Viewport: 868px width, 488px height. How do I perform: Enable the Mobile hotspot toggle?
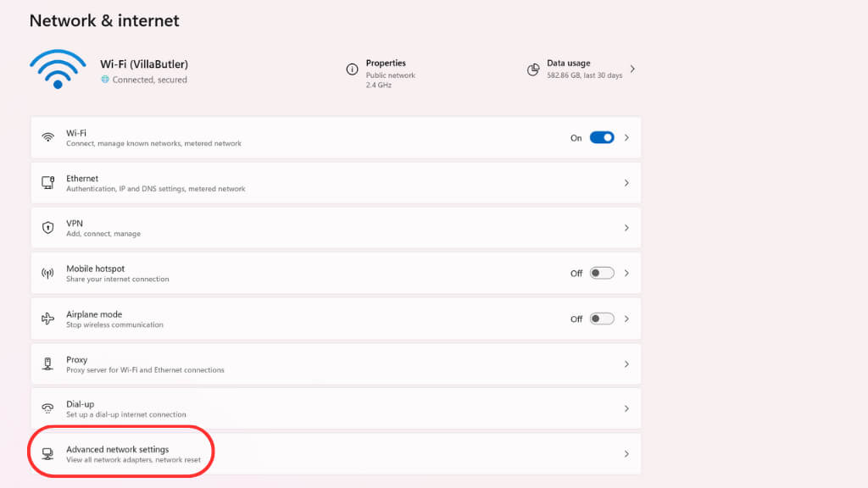602,274
